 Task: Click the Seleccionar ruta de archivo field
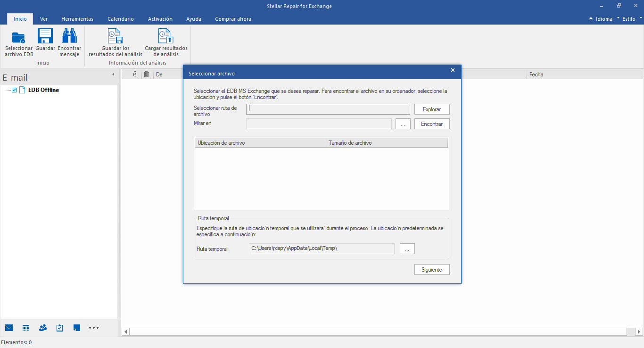click(328, 109)
